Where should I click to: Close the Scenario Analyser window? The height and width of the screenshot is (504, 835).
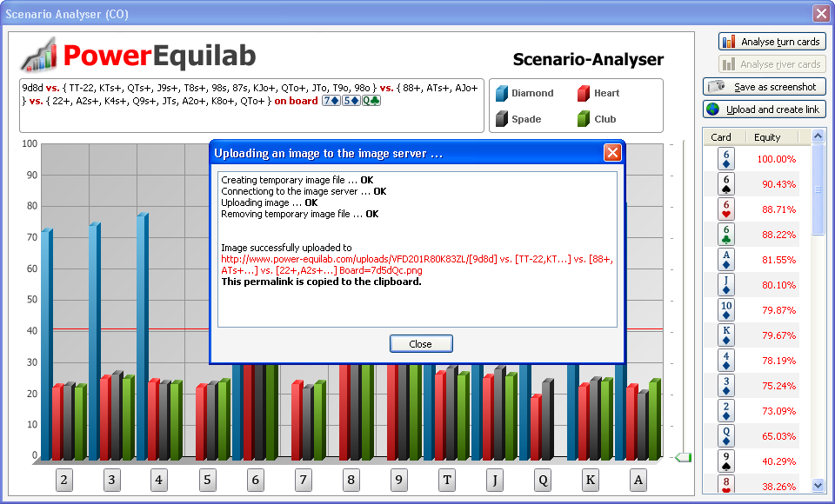point(820,13)
